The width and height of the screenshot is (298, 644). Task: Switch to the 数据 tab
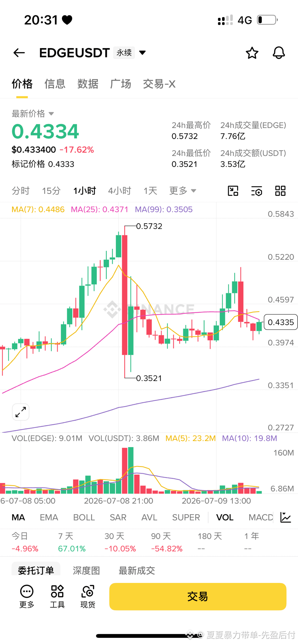coord(88,84)
